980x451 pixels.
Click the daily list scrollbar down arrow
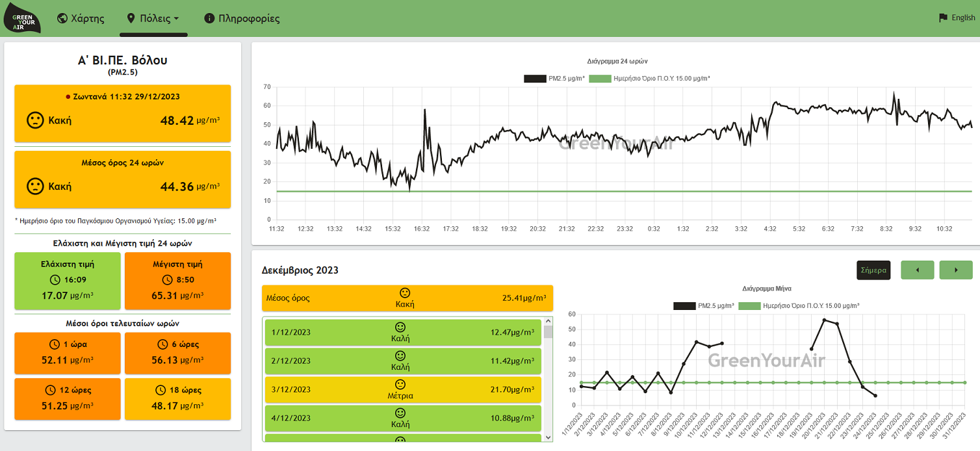[548, 437]
